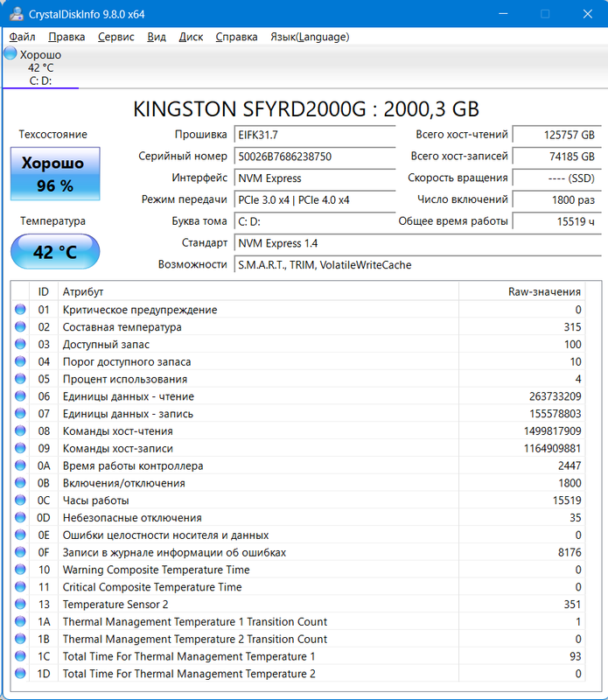Click the raw value 1499817909
Screen dimensions: 608x700
pyautogui.click(x=552, y=430)
